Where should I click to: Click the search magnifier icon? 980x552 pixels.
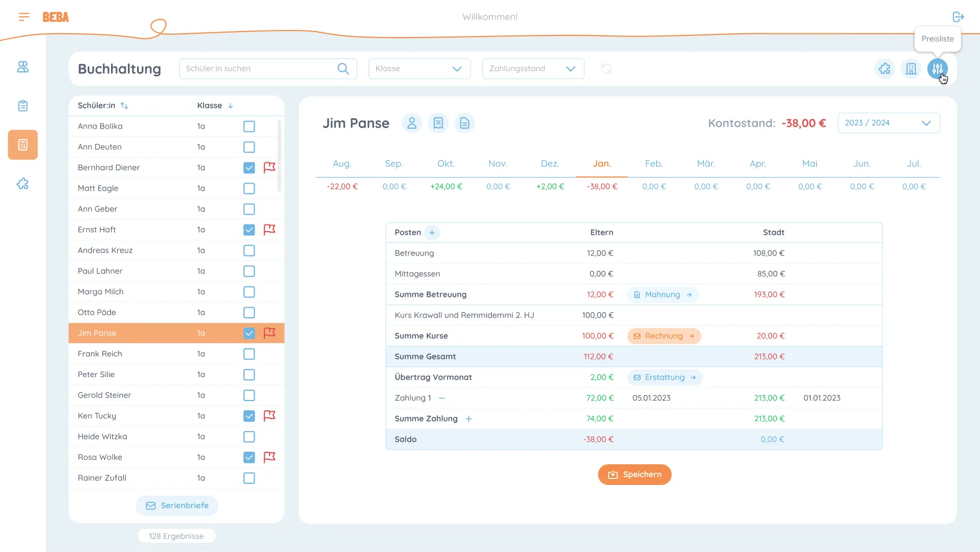pyautogui.click(x=343, y=69)
